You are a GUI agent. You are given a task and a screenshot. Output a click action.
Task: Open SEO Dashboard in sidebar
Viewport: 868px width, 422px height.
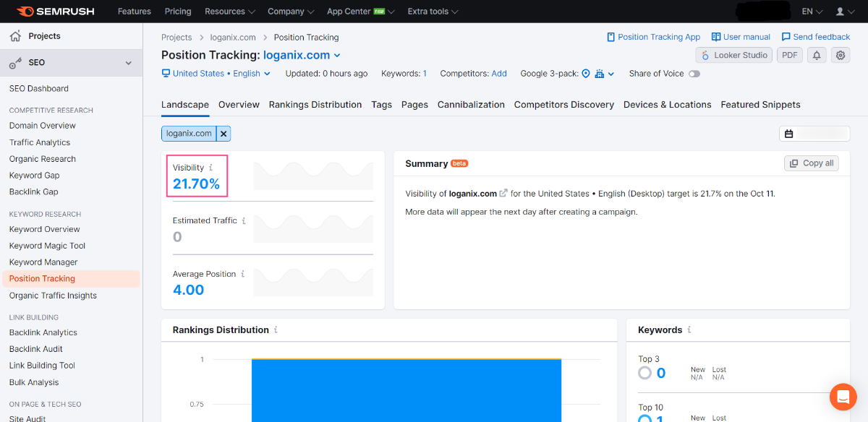(39, 89)
